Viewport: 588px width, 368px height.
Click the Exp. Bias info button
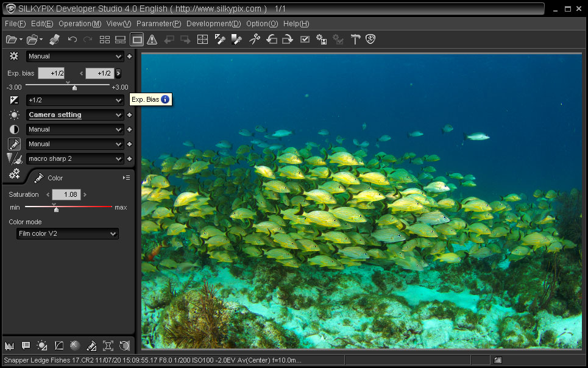(x=165, y=99)
